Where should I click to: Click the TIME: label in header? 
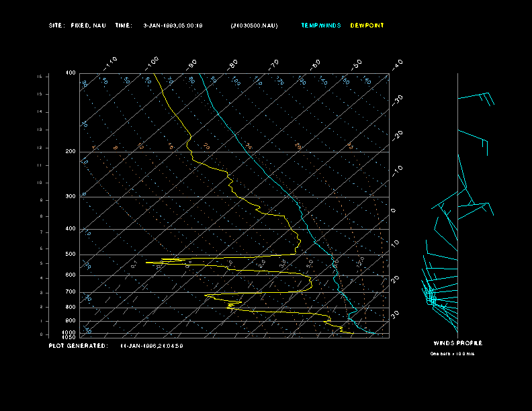pyautogui.click(x=124, y=26)
